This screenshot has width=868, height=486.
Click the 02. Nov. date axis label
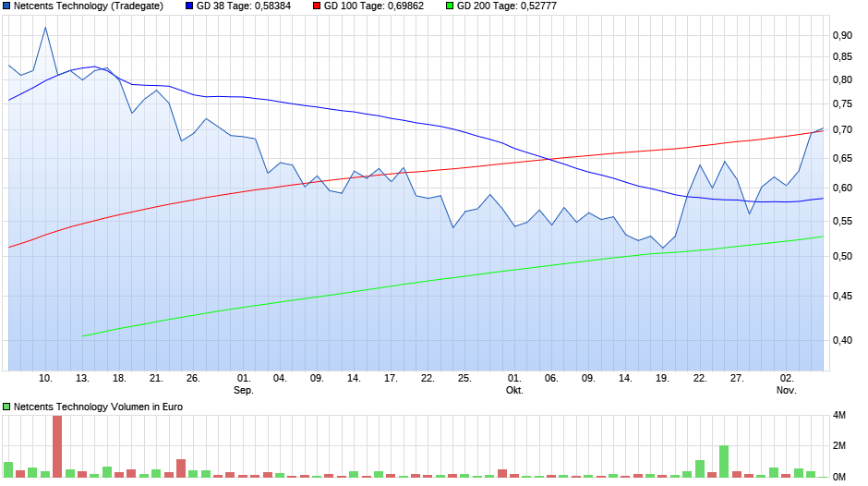(787, 384)
